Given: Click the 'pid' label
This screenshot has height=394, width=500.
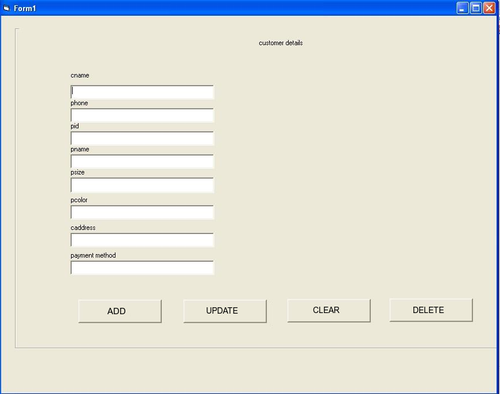Looking at the screenshot, I should [75, 126].
